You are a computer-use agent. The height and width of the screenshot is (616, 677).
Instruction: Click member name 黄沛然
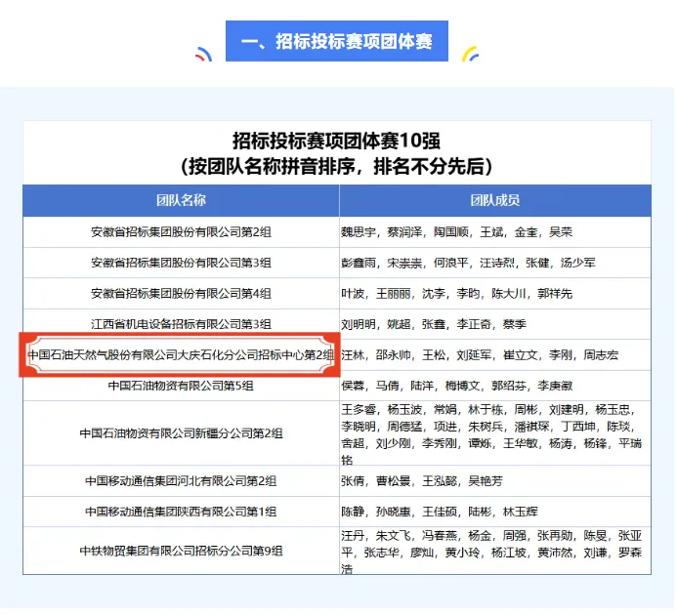(x=555, y=553)
